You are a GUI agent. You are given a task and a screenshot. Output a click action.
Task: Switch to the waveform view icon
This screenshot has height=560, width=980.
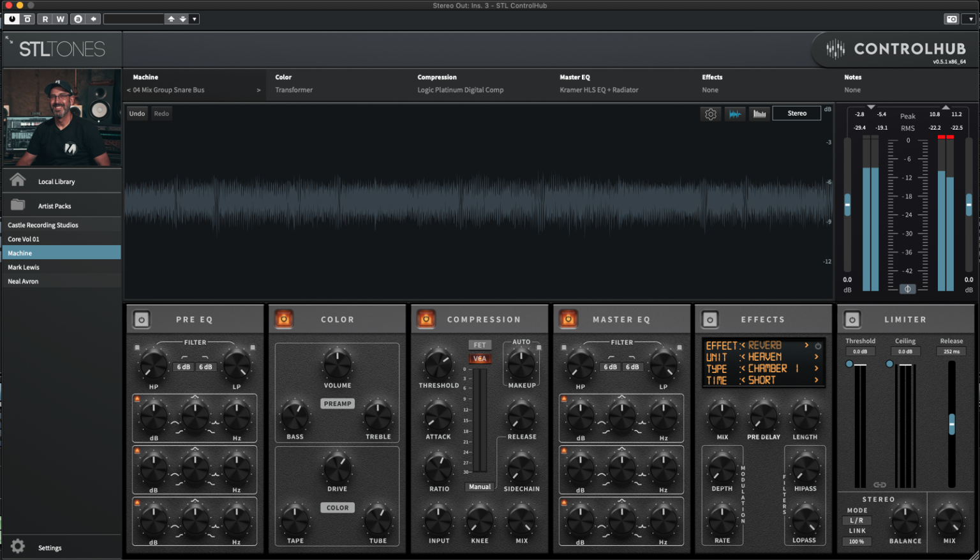[735, 114]
